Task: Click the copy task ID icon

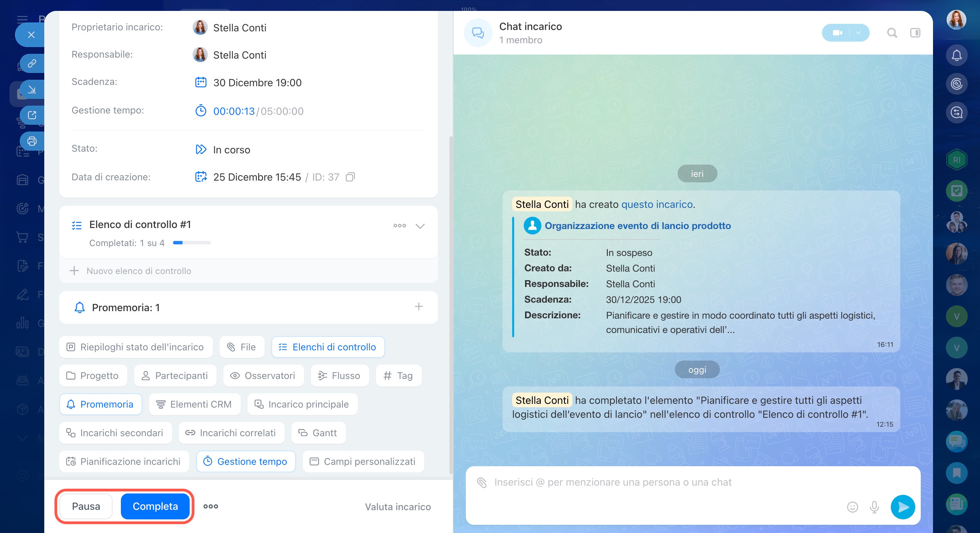Action: [x=350, y=177]
